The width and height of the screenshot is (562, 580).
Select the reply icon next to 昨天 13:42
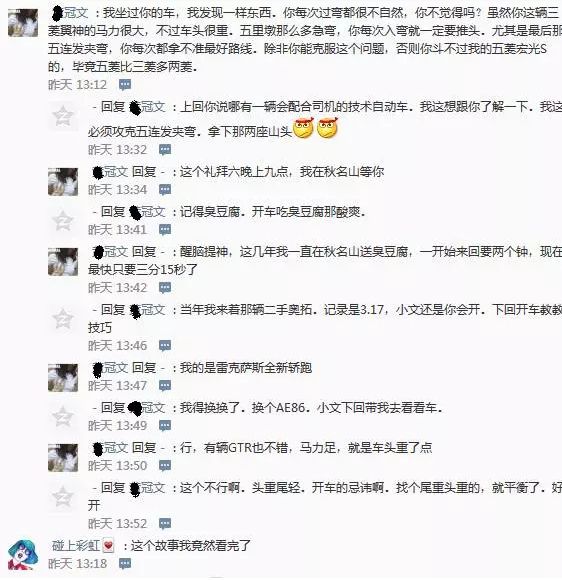165,288
